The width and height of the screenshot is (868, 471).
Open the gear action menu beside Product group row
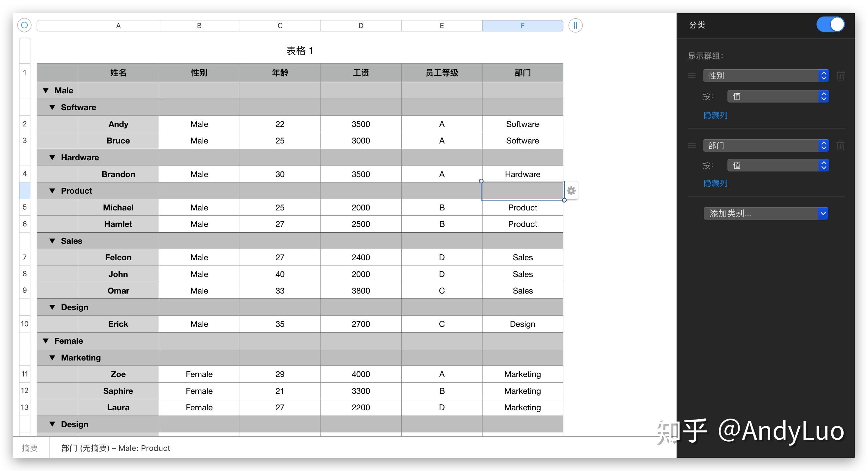tap(571, 191)
